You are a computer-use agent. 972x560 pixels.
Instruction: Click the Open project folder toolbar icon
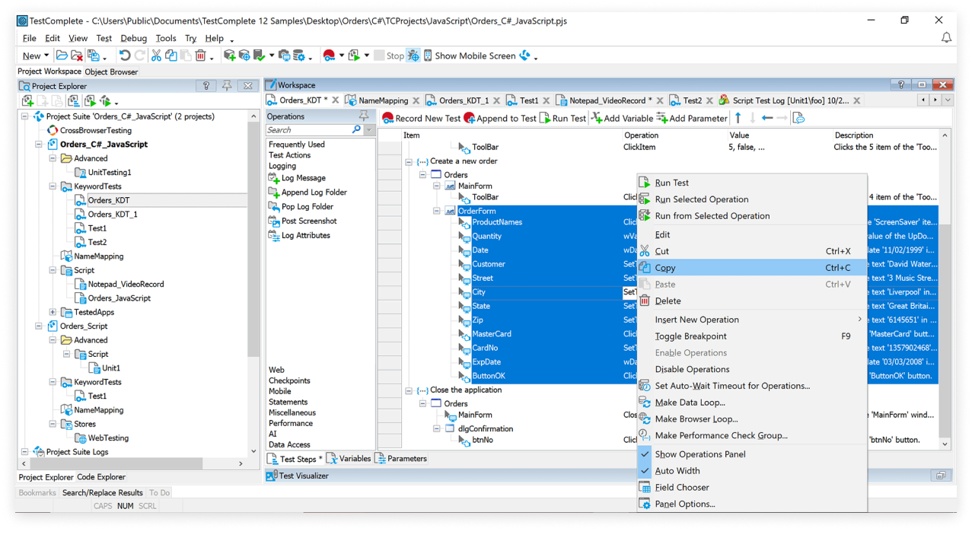pyautogui.click(x=62, y=56)
